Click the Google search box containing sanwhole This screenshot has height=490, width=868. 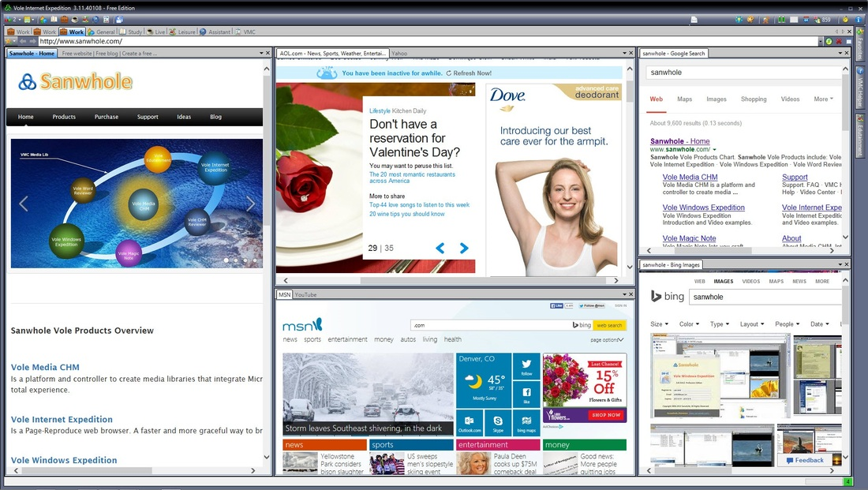(743, 73)
